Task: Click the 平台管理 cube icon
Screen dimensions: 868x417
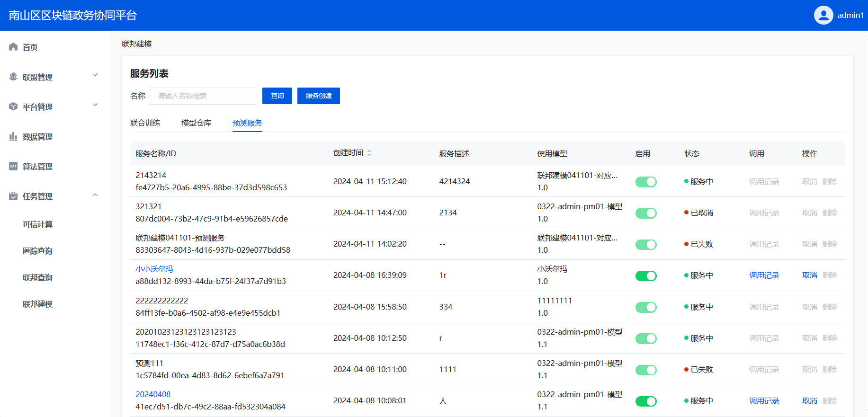Action: (x=13, y=106)
